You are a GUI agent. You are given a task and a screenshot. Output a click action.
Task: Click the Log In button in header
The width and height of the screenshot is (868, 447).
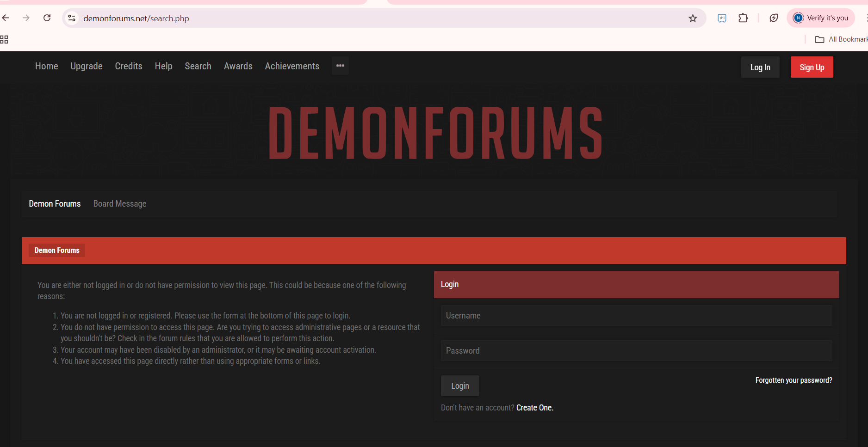point(760,67)
